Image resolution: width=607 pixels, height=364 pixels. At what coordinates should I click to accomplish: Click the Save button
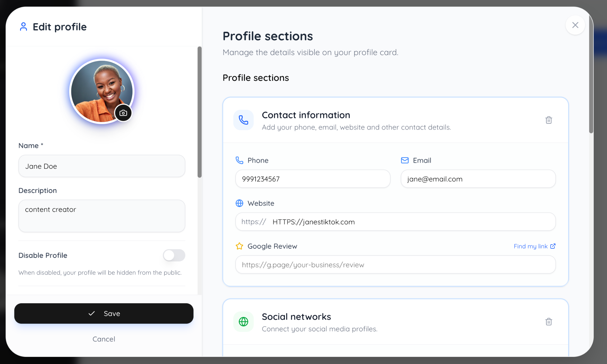(104, 313)
